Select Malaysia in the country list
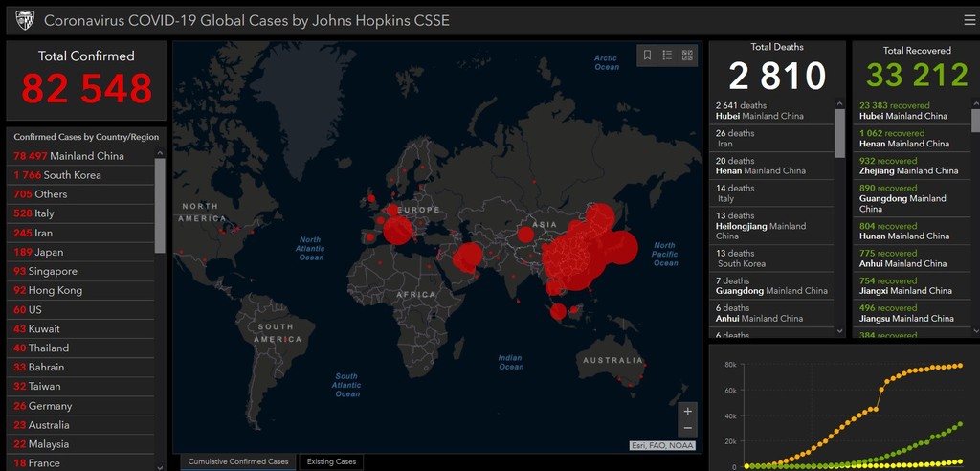 [80, 444]
